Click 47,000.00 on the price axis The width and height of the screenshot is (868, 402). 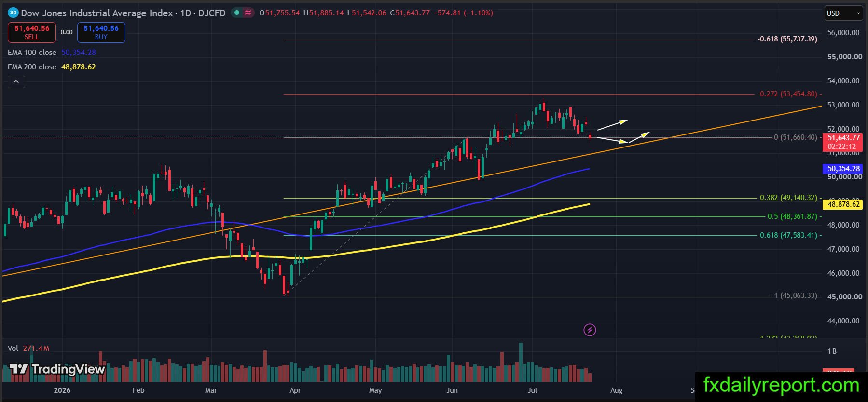(843, 249)
